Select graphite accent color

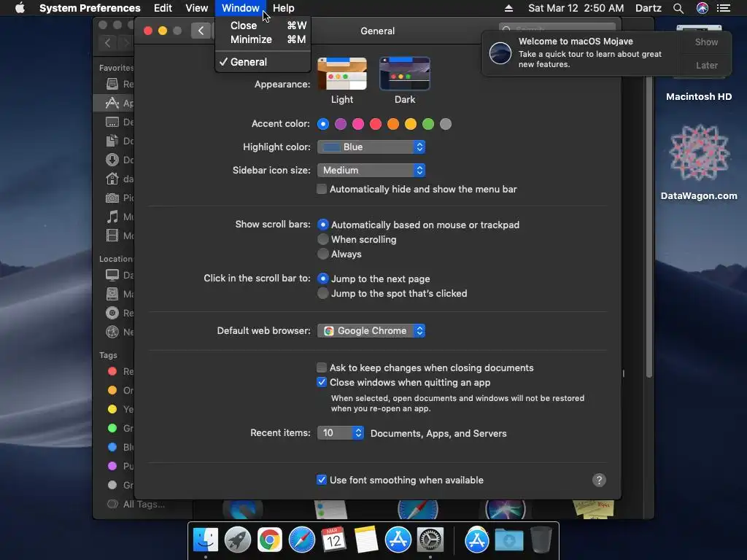(x=446, y=124)
